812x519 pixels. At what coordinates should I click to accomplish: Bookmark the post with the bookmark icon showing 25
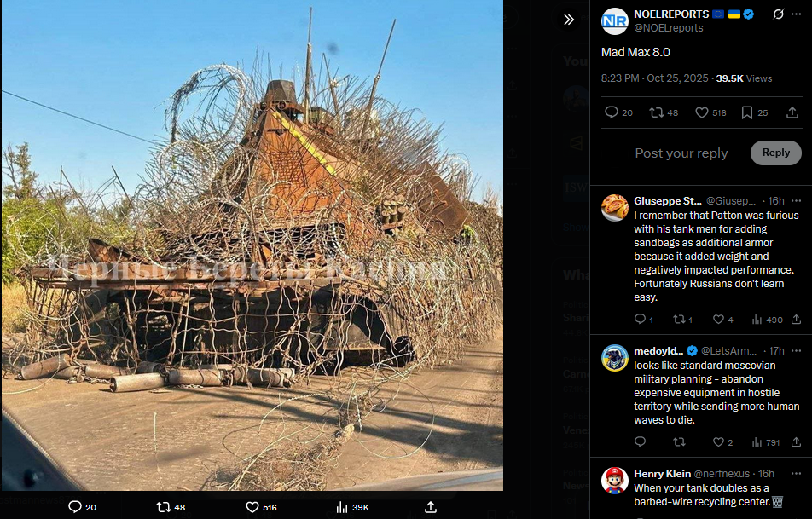click(755, 112)
